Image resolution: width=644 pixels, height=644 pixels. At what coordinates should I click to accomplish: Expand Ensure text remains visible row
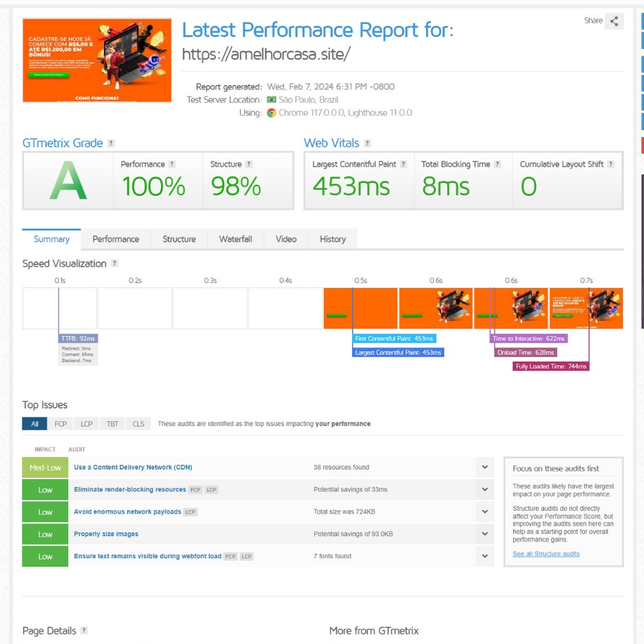pos(485,556)
